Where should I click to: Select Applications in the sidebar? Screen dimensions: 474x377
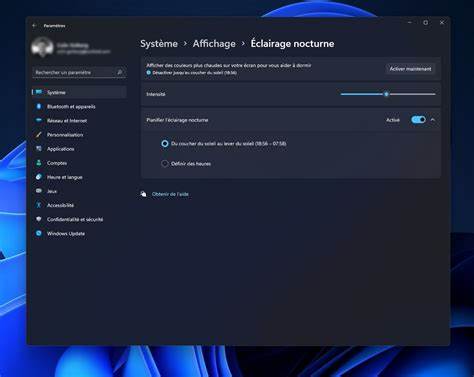coord(79,149)
